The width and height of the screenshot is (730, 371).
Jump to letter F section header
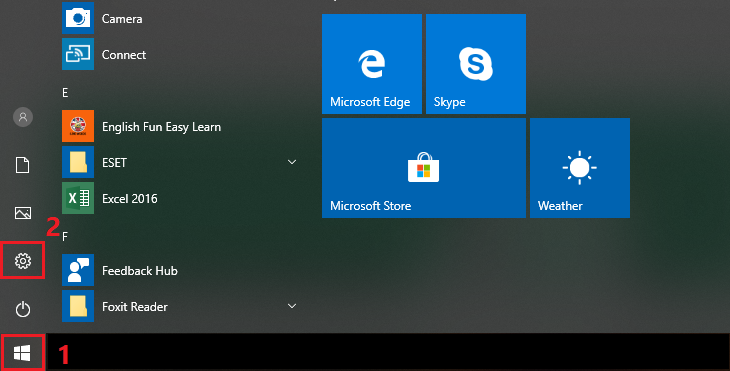click(65, 236)
